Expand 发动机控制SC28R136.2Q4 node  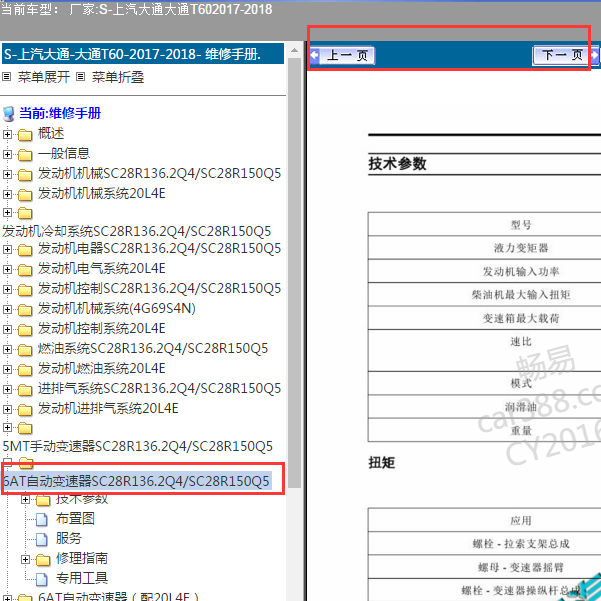(7, 289)
